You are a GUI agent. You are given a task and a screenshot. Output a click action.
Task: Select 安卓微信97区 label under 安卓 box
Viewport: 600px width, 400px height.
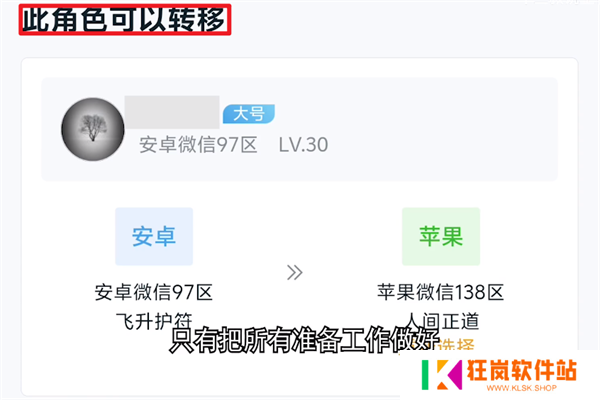coord(153,292)
